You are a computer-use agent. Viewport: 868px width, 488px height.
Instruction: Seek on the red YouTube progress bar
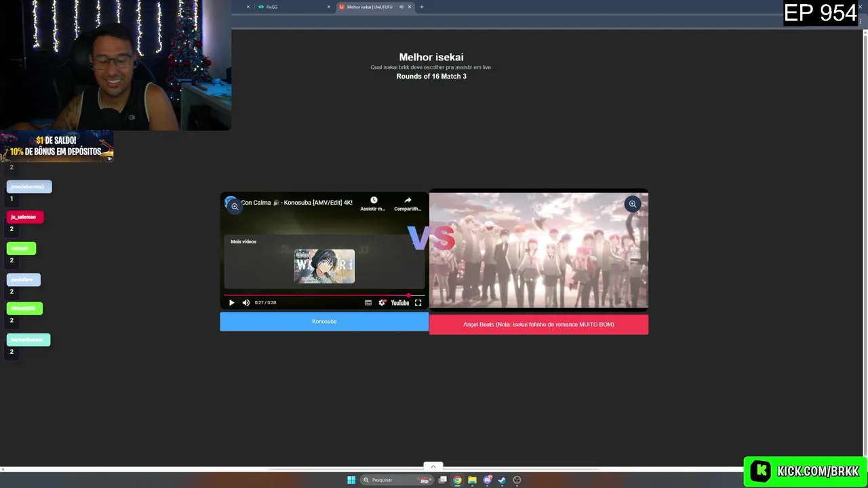click(324, 296)
